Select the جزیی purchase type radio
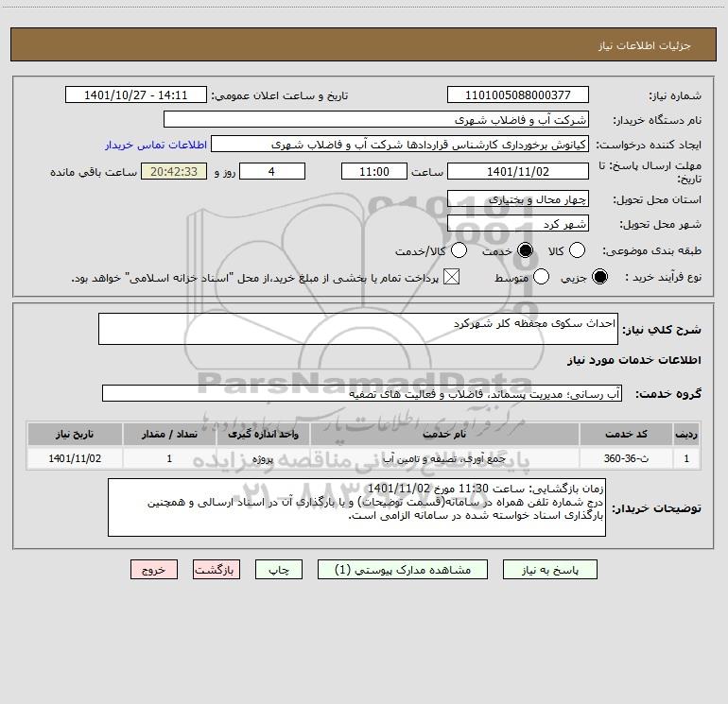Screen dimensions: 728x704 click(599, 277)
